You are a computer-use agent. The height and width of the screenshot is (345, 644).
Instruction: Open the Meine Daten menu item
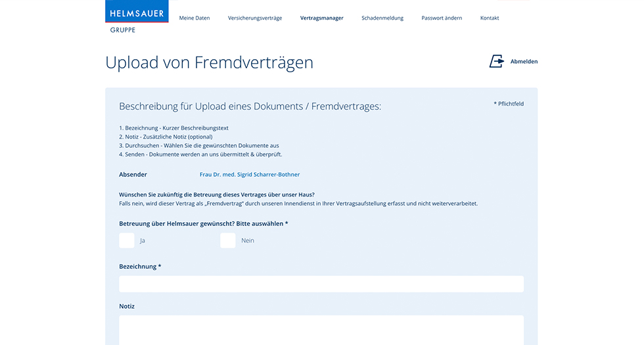pos(195,18)
